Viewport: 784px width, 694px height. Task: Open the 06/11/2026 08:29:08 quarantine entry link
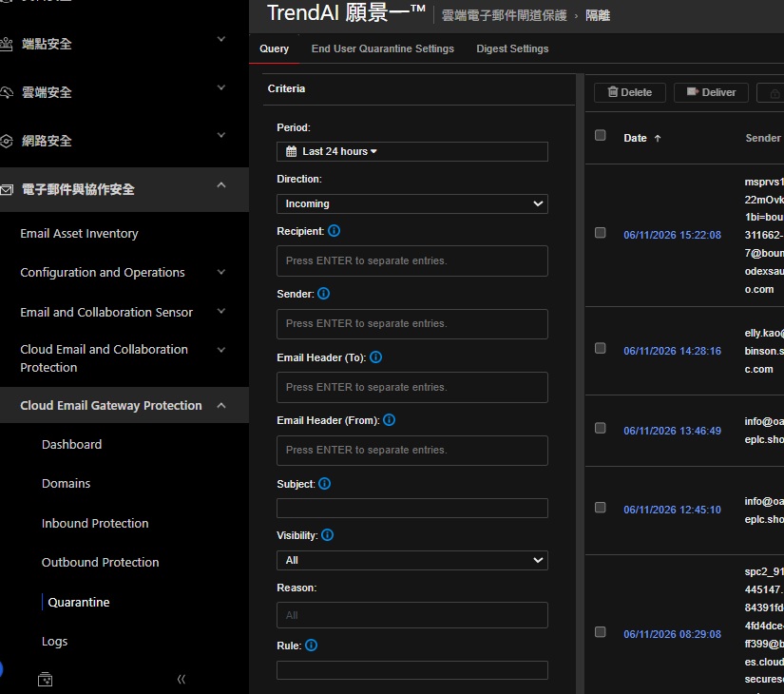[672, 634]
